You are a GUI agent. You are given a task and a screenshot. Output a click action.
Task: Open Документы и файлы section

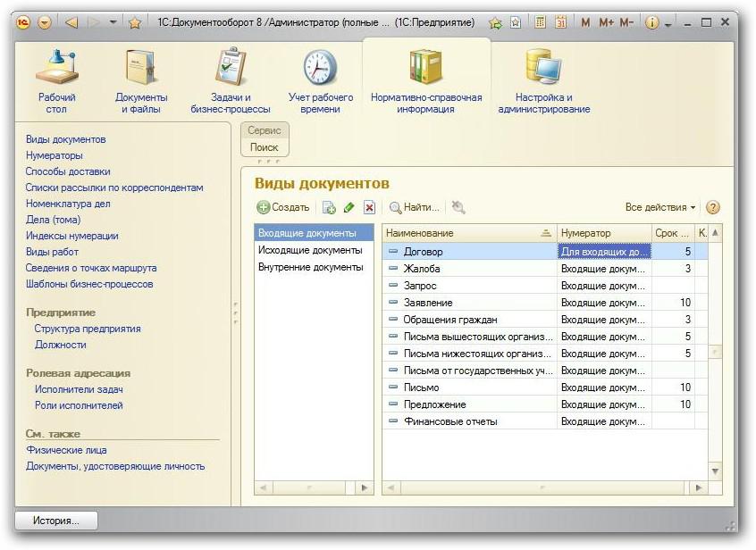coord(141,81)
